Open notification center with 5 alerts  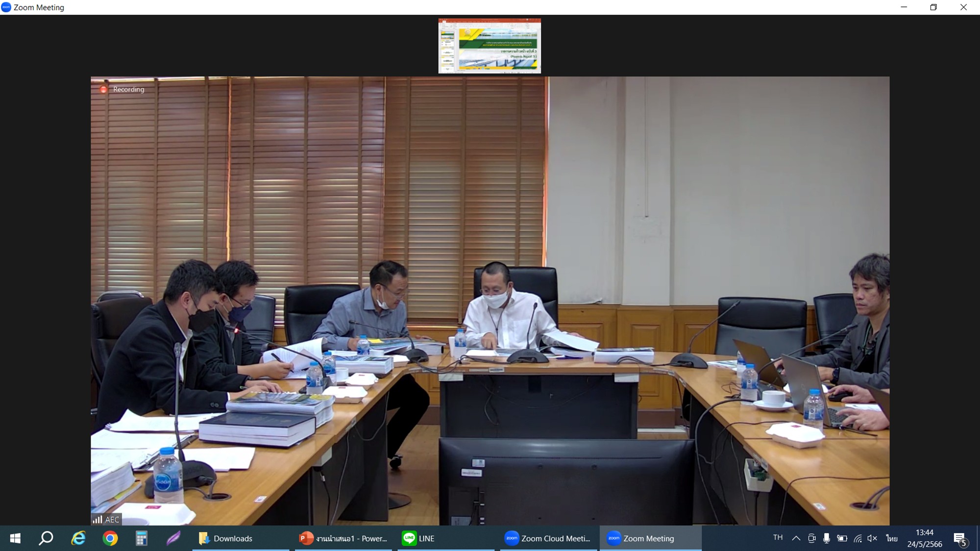pos(960,539)
